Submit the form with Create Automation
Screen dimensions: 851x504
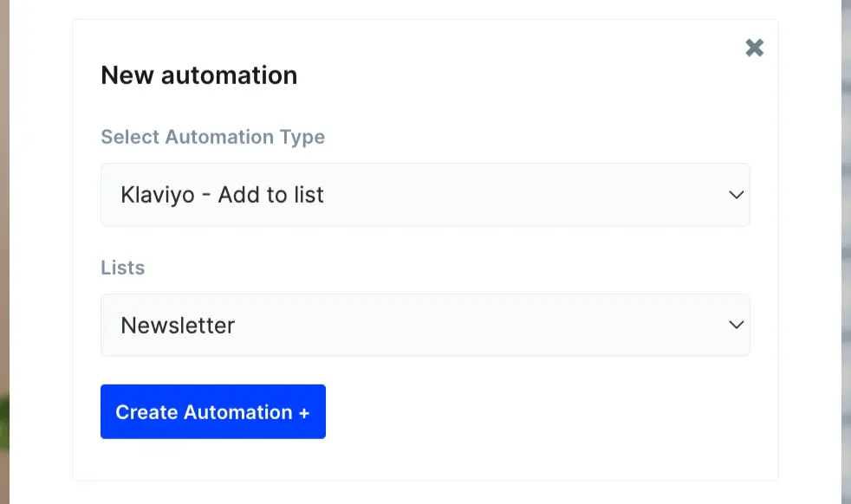pos(212,412)
